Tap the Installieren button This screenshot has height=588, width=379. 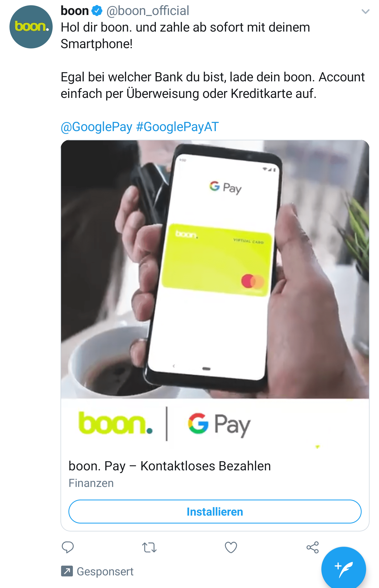point(215,512)
